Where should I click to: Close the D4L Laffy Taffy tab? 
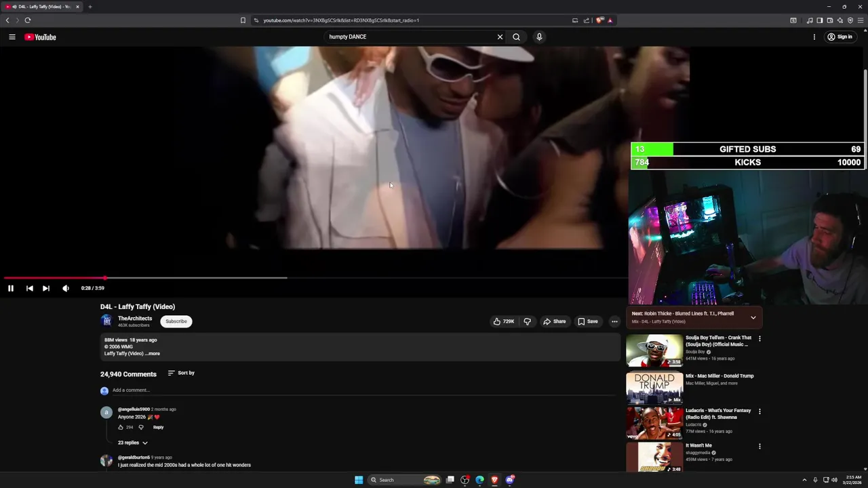(77, 7)
